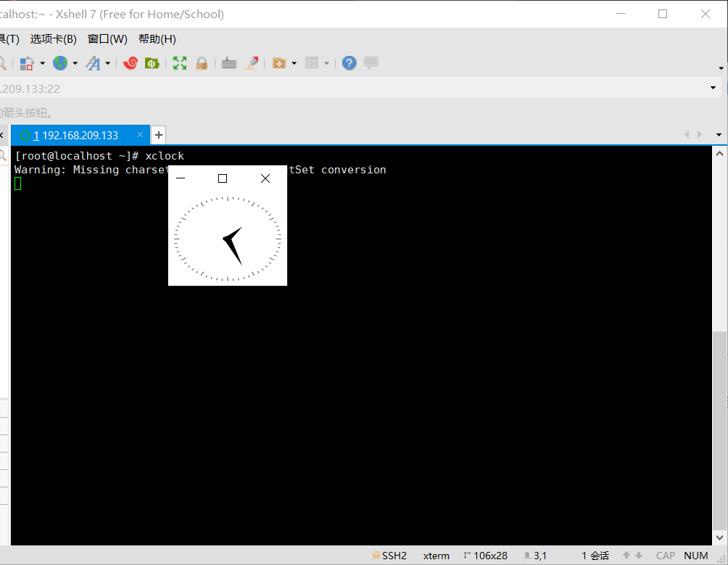This screenshot has height=565, width=728.
Task: Click the globe encoding icon
Action: (60, 63)
